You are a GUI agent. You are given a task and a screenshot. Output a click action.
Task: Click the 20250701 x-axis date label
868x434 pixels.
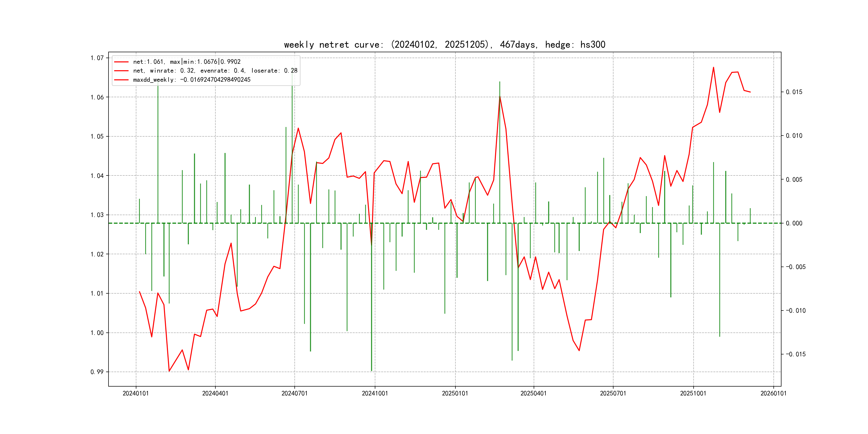613,394
